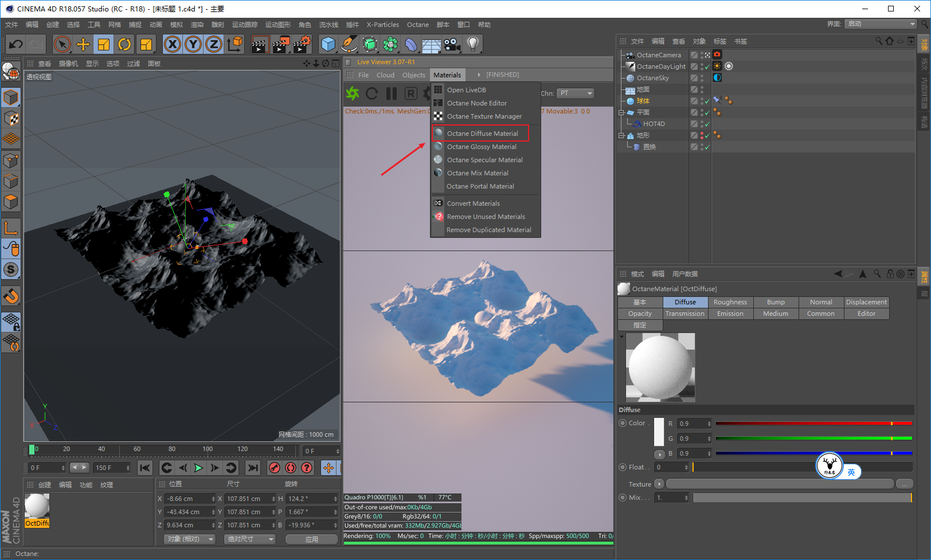The height and width of the screenshot is (560, 931).
Task: Click Render View clapperboard icon
Action: [260, 44]
